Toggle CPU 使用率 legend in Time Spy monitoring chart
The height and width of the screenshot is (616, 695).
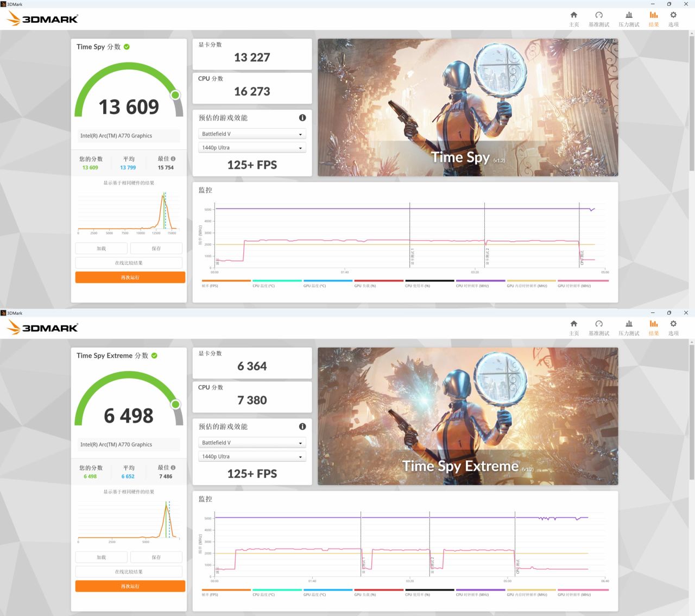pyautogui.click(x=429, y=284)
